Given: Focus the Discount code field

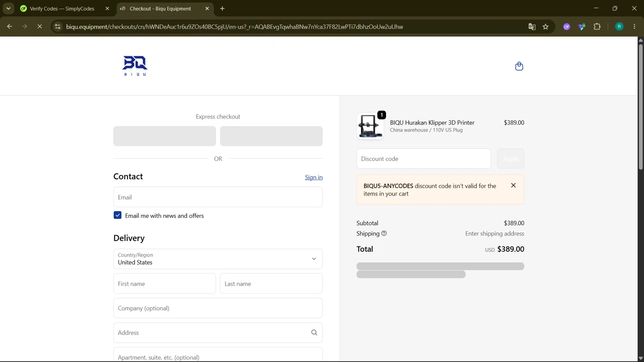Looking at the screenshot, I should click(x=424, y=159).
